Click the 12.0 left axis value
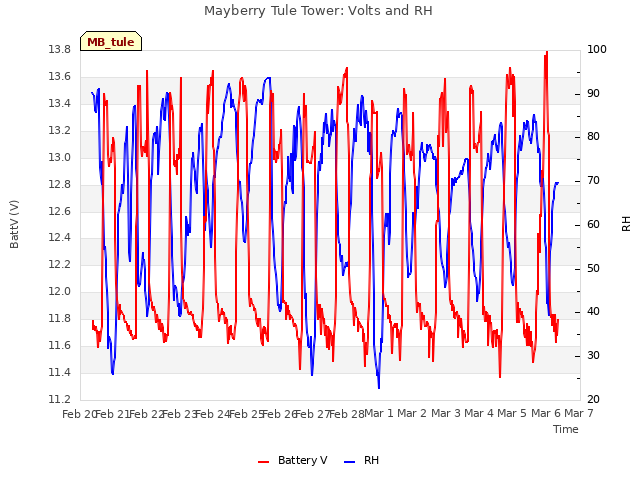This screenshot has height=480, width=640. [60, 291]
